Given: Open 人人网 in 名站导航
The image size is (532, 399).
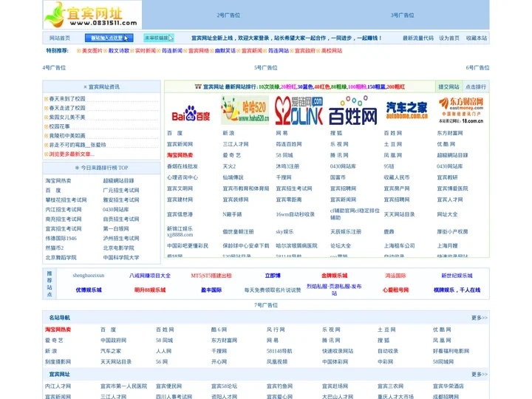Looking at the screenshot, I should (163, 351).
